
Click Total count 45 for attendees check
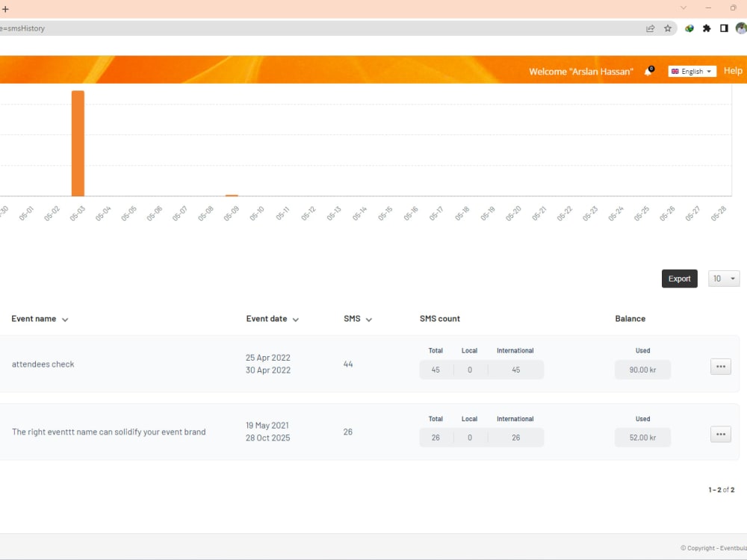pos(436,370)
